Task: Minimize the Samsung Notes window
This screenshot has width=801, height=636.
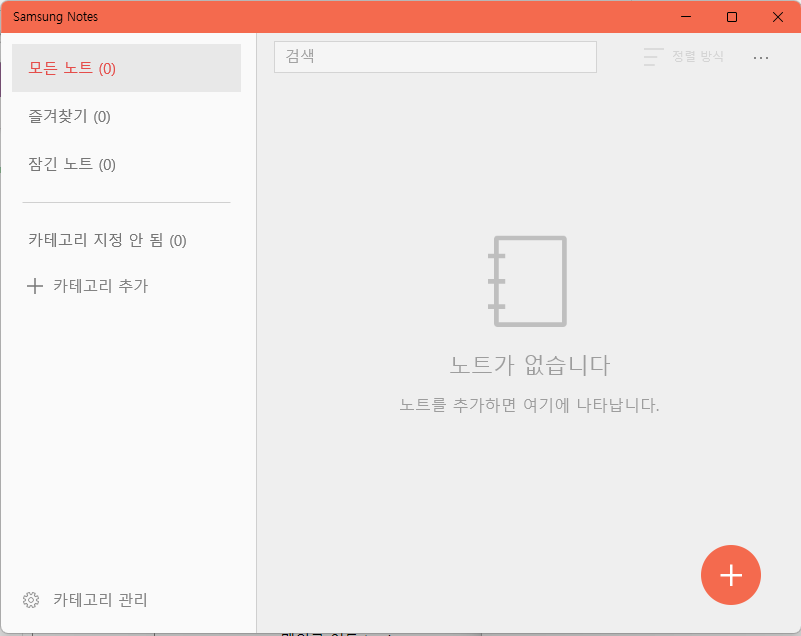Action: pos(686,17)
